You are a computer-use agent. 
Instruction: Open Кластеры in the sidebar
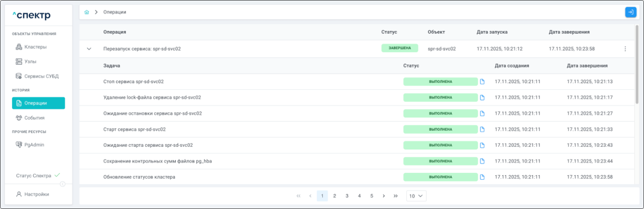35,47
